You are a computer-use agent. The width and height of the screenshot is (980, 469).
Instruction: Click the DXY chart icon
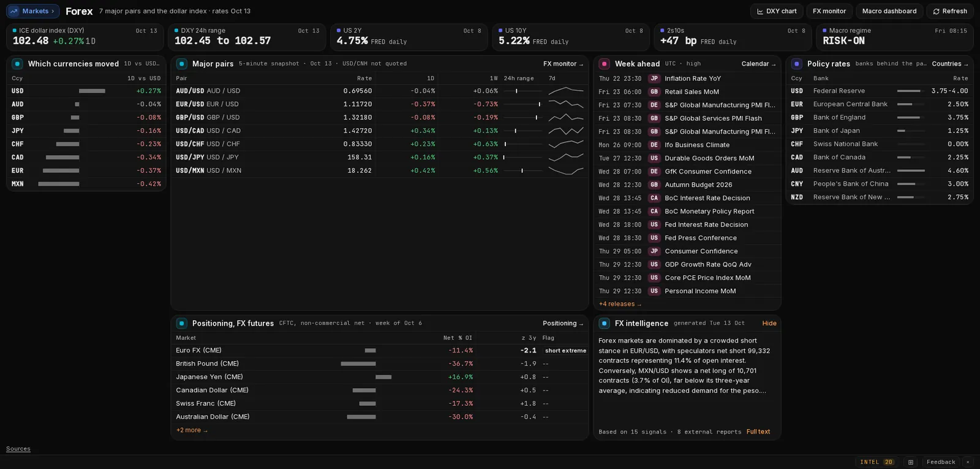[x=760, y=11]
